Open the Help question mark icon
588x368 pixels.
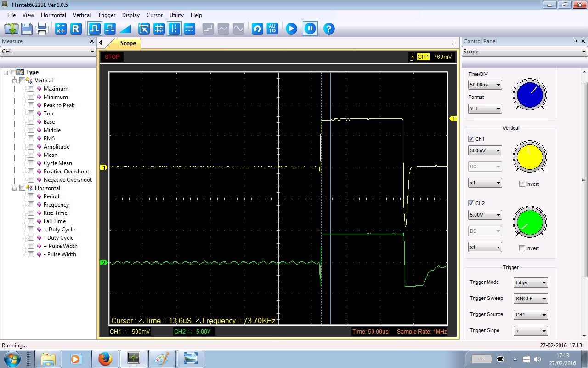pos(328,29)
